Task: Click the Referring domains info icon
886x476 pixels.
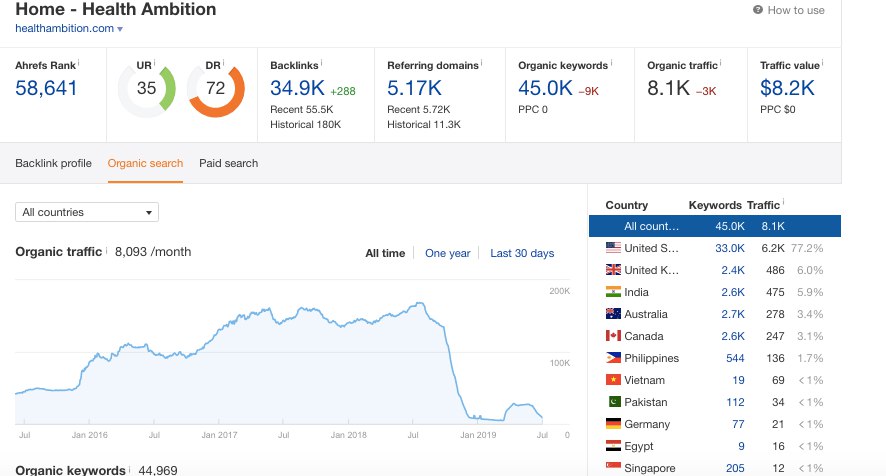Action: [481, 62]
